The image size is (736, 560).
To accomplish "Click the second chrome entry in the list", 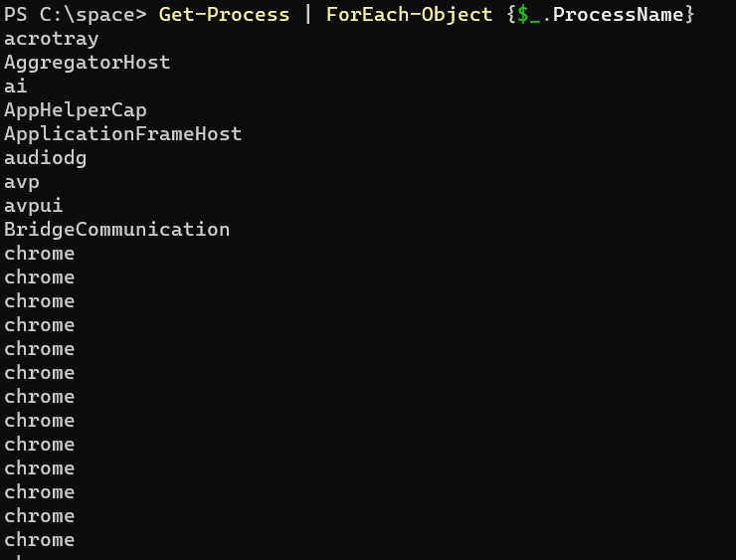I will [40, 278].
